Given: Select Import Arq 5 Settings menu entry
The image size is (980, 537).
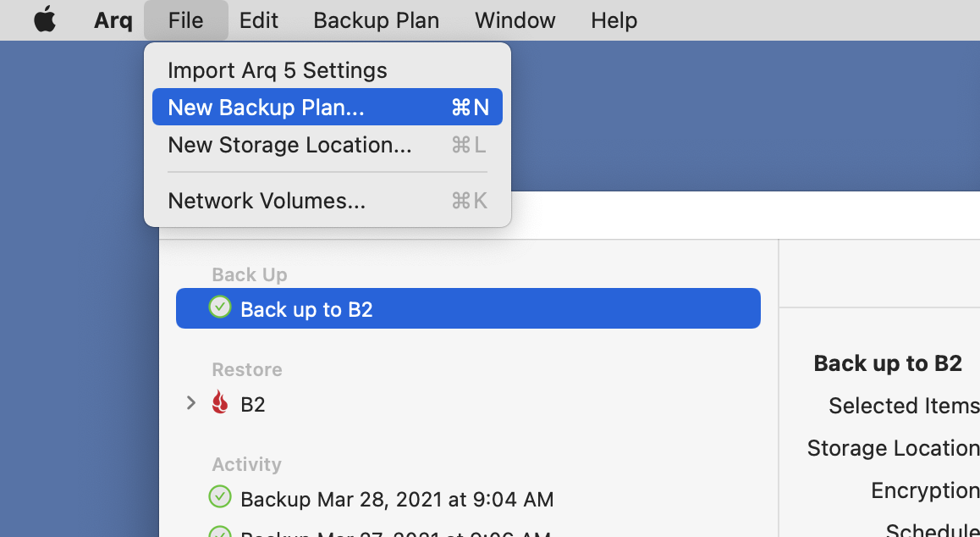Looking at the screenshot, I should [x=278, y=70].
